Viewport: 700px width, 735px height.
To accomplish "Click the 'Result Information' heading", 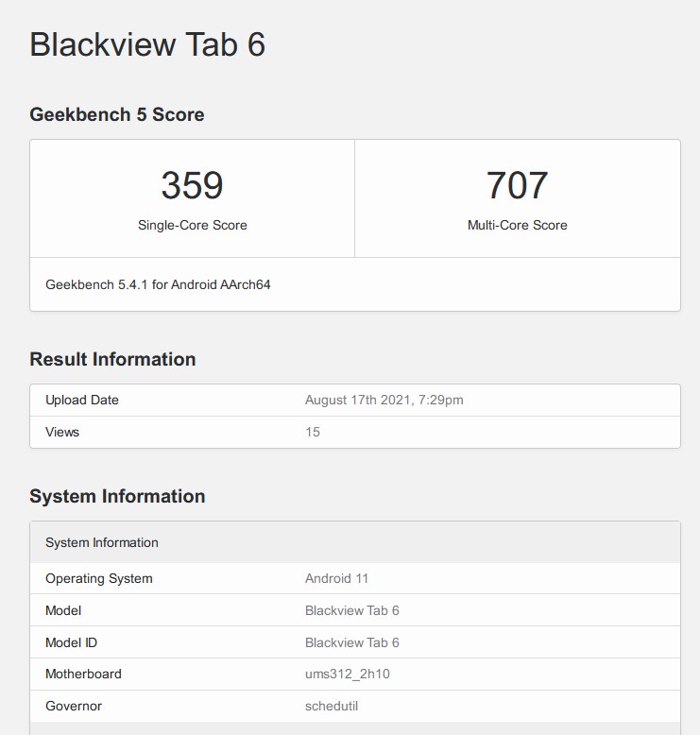I will [112, 360].
